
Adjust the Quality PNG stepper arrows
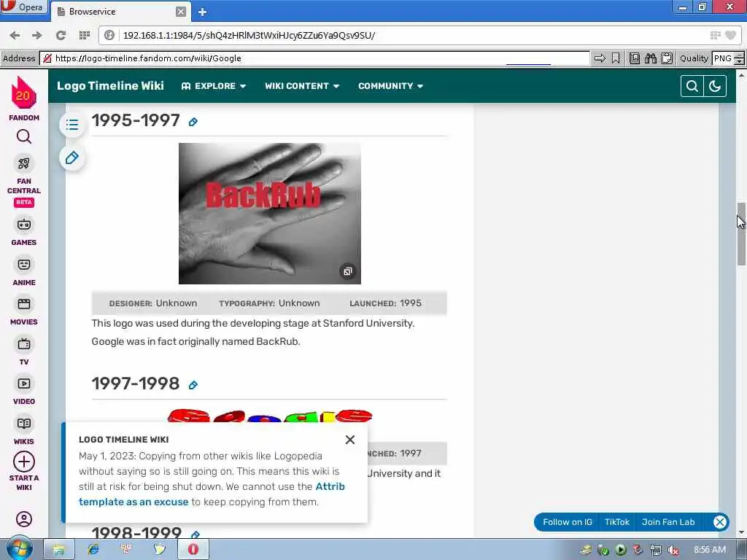(739, 58)
